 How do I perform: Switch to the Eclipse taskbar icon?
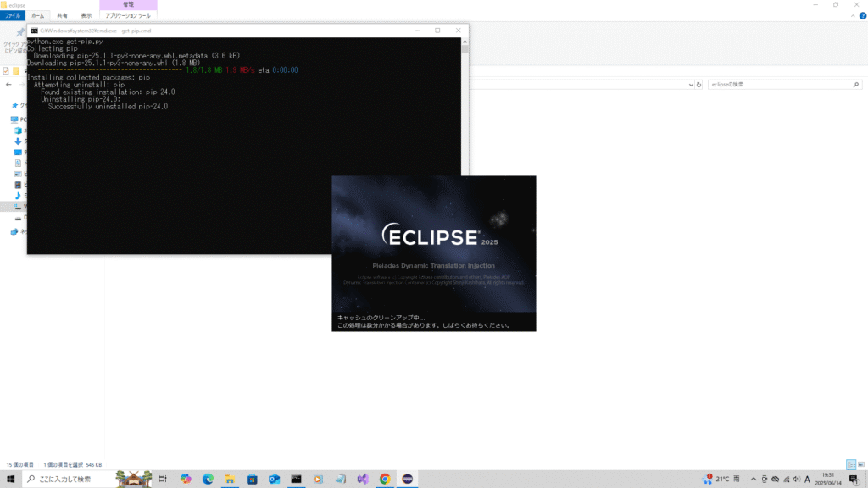408,479
